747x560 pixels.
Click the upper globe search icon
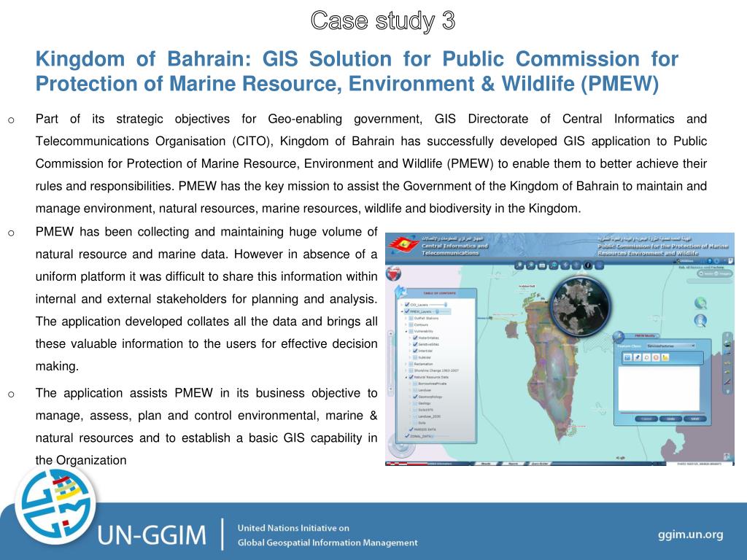tap(700, 303)
